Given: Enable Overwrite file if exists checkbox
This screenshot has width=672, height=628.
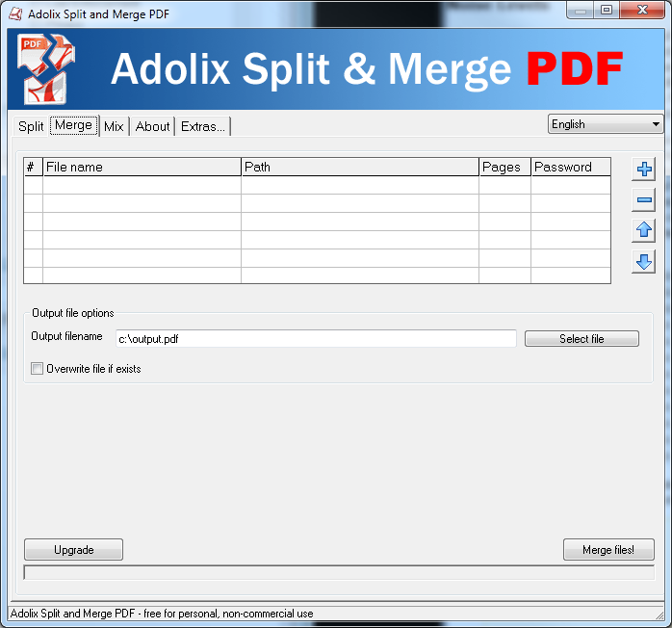Looking at the screenshot, I should [x=38, y=369].
